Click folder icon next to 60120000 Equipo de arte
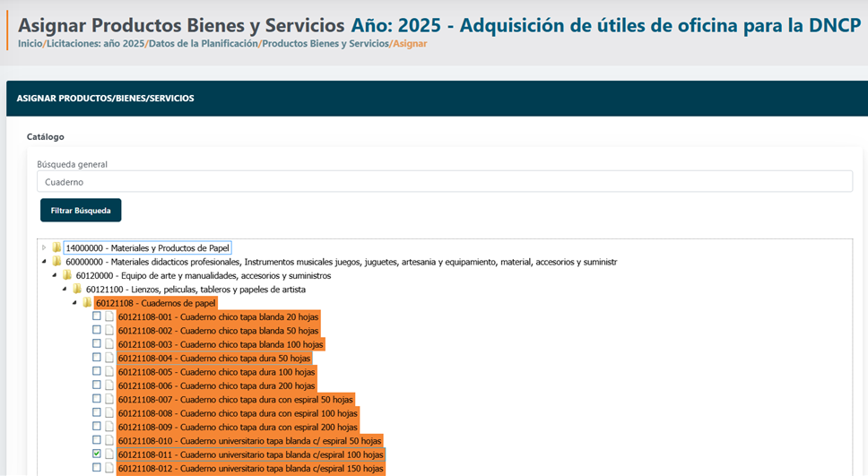868x476 pixels. click(x=67, y=275)
